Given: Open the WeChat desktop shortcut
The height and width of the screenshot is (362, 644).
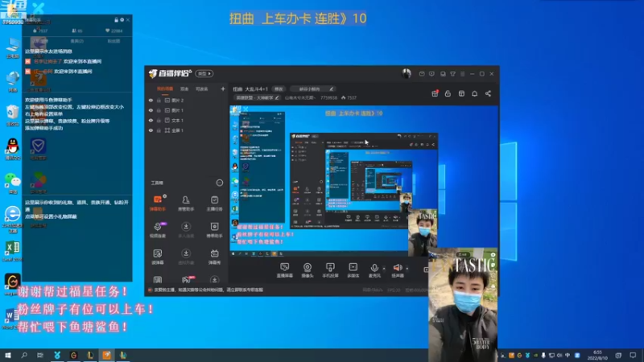Looking at the screenshot, I should click(13, 183).
